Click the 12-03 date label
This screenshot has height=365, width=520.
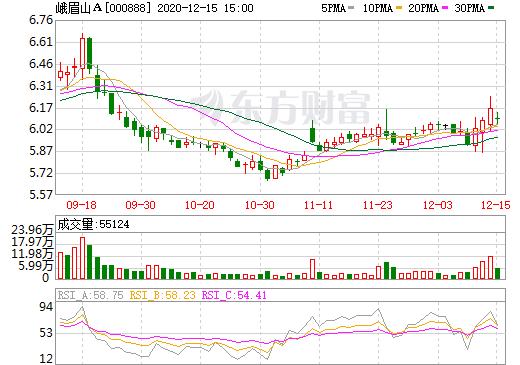(438, 205)
